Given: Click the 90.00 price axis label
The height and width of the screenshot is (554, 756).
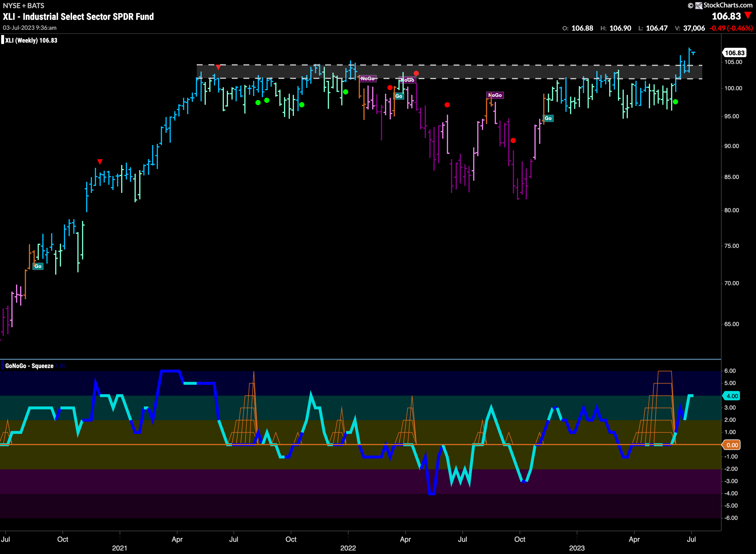Looking at the screenshot, I should pos(731,146).
